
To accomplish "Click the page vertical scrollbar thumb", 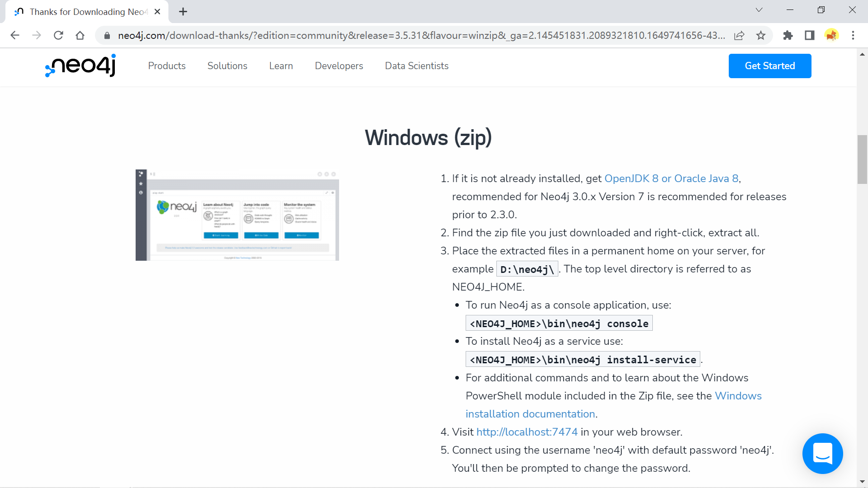I will [x=862, y=159].
